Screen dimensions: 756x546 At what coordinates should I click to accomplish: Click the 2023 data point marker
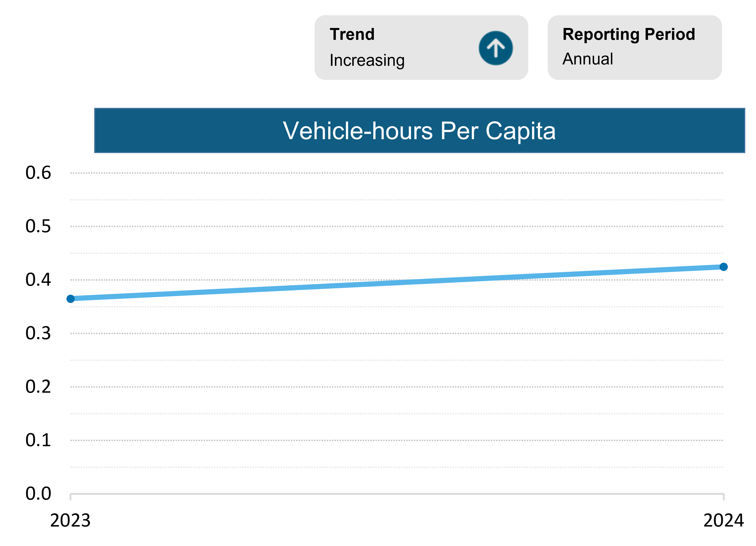pyautogui.click(x=71, y=299)
